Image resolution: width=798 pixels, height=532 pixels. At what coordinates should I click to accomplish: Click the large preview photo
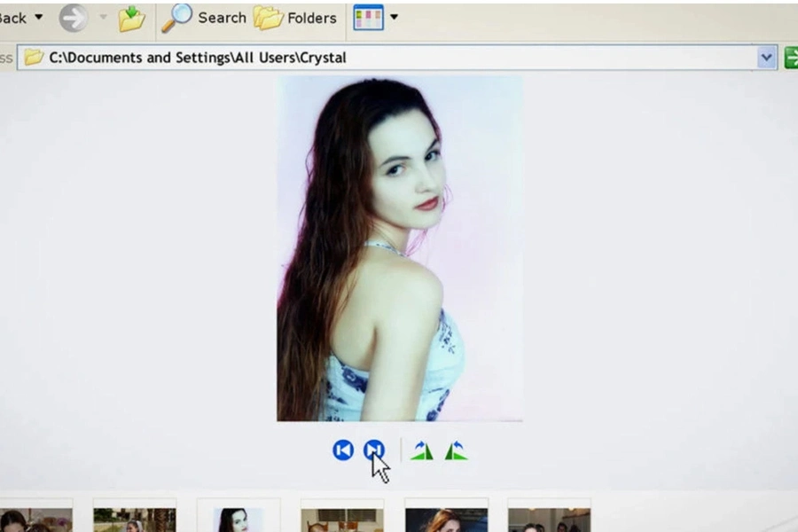click(x=400, y=248)
